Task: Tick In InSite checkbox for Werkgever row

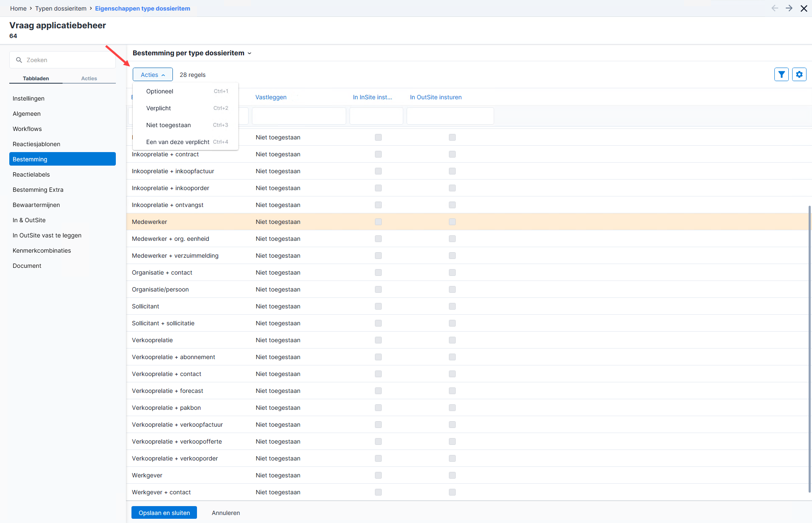Action: pos(378,475)
